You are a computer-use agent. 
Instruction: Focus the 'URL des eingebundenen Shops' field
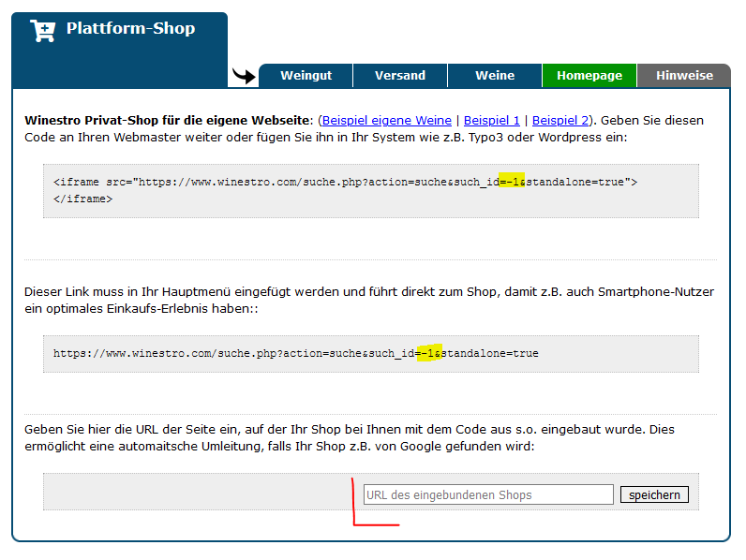[487, 494]
